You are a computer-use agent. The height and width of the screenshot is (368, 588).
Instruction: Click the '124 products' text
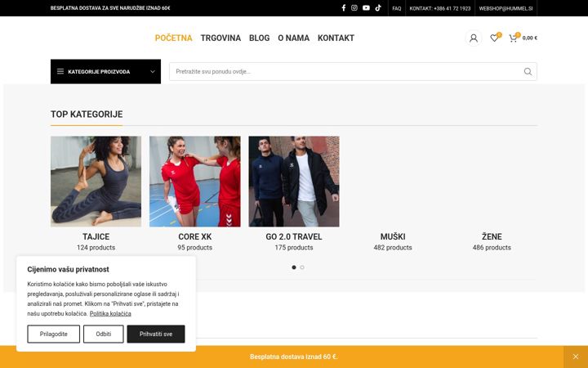tap(96, 248)
